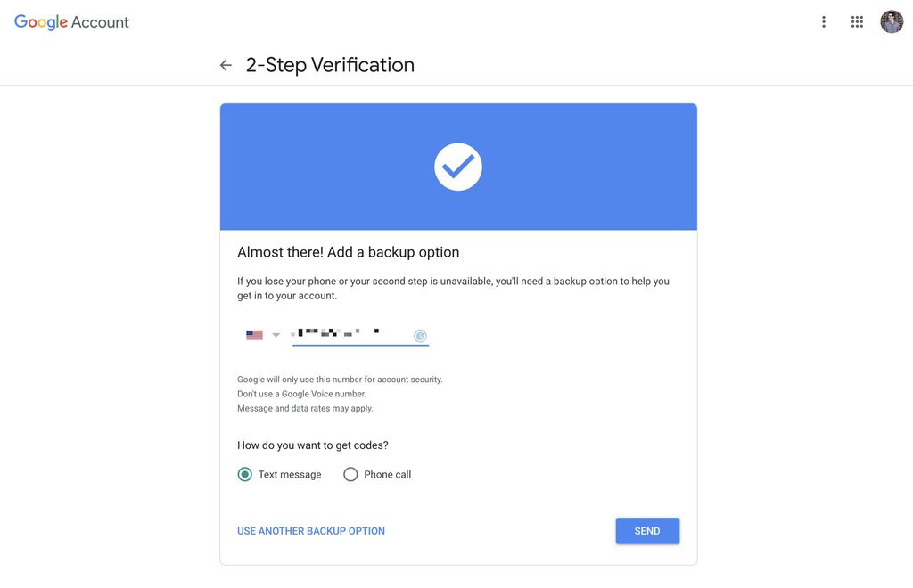The height and width of the screenshot is (588, 913).
Task: Open the three-dot more options menu
Action: click(x=823, y=22)
